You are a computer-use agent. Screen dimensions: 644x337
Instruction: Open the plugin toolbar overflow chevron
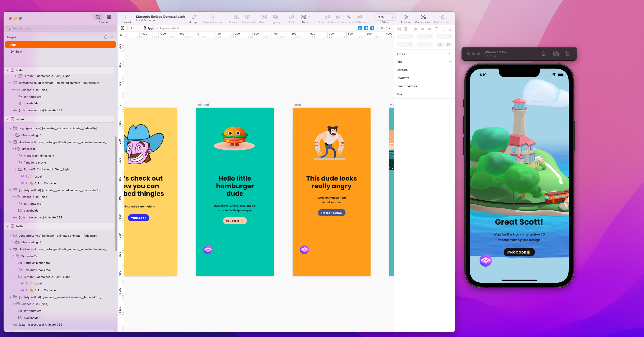click(390, 28)
